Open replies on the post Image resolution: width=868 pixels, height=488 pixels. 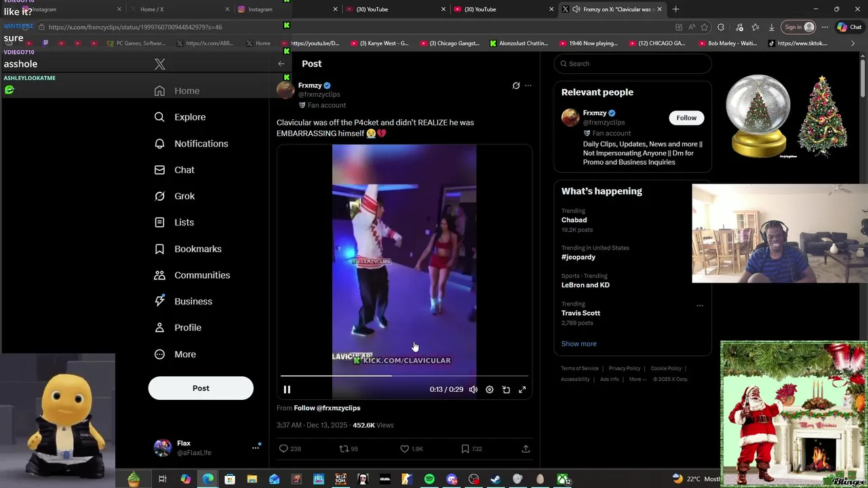click(x=290, y=449)
